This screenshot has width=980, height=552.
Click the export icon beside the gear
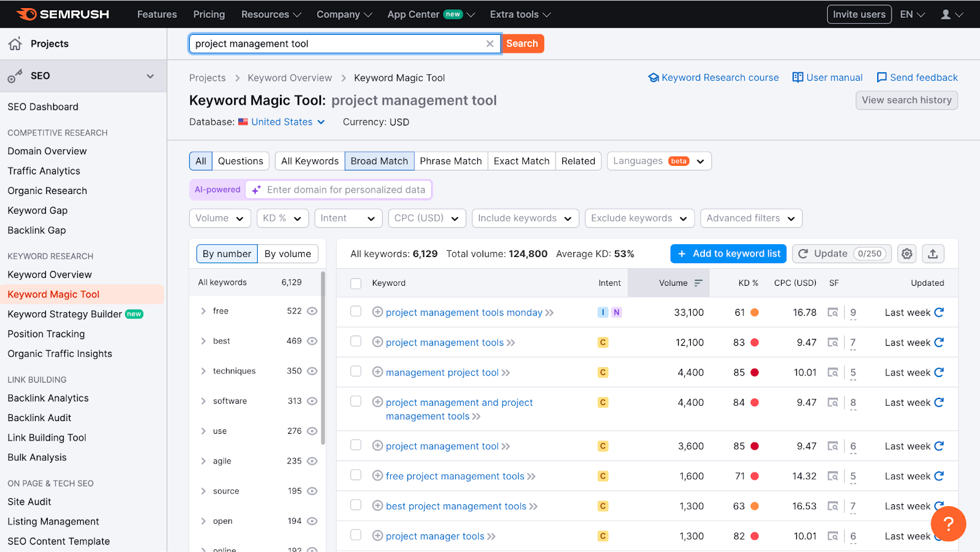pos(932,253)
